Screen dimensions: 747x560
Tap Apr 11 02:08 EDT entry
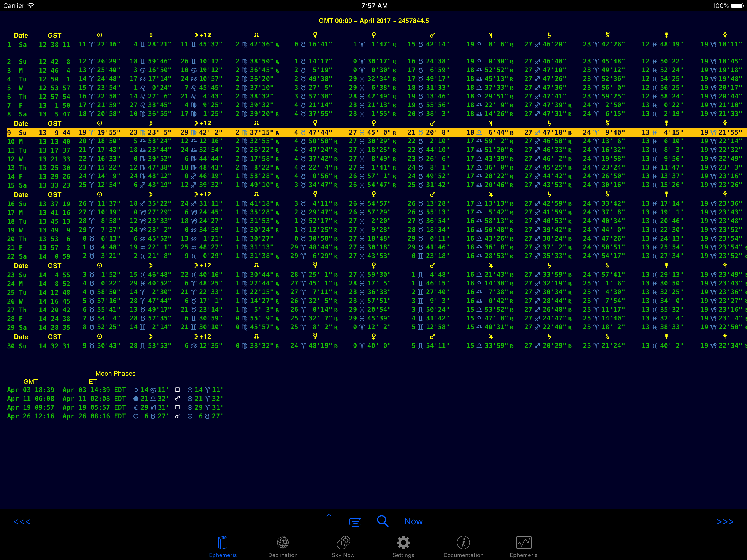pyautogui.click(x=94, y=399)
